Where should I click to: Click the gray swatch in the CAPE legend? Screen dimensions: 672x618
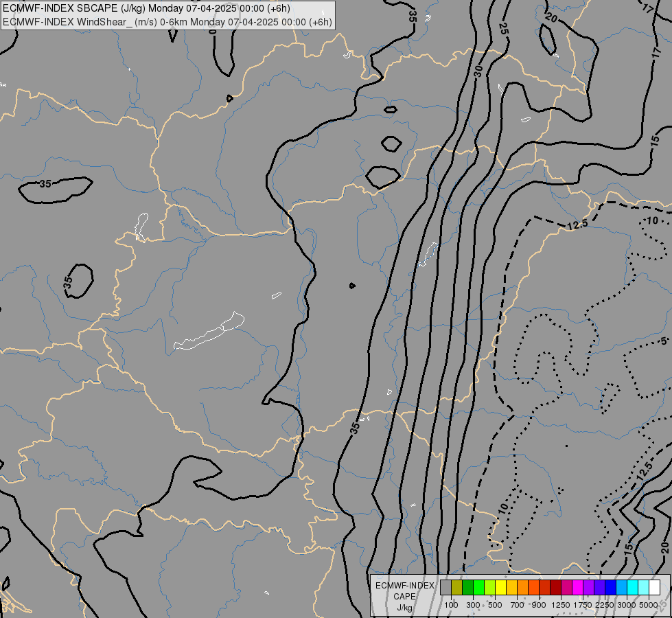tap(445, 588)
